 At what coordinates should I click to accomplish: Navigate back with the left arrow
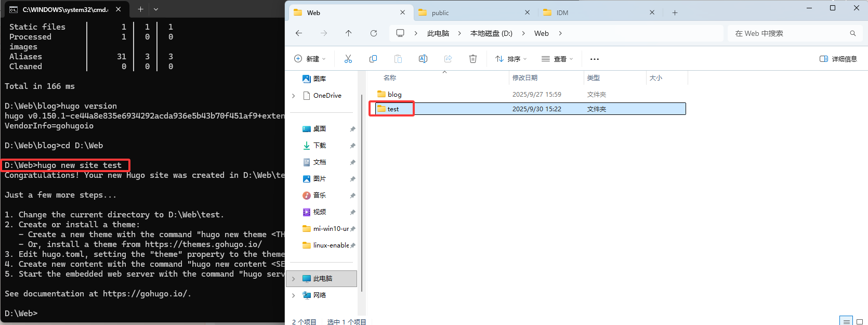point(299,33)
